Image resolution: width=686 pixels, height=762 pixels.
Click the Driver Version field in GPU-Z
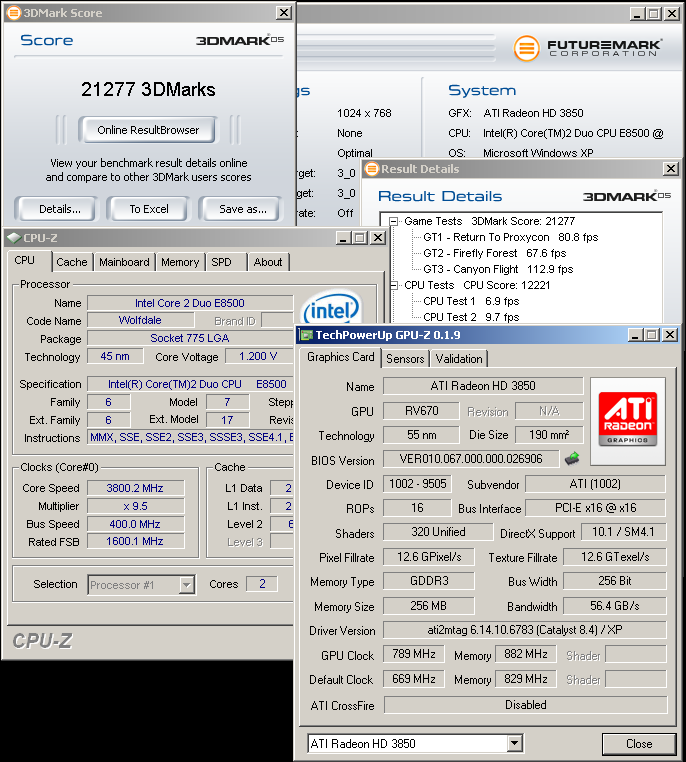[525, 630]
